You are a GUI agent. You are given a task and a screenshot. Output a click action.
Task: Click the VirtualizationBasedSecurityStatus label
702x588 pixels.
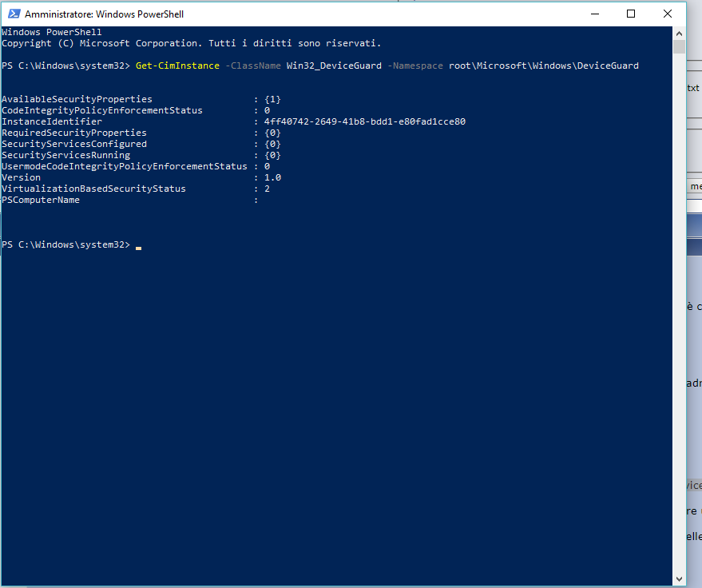point(93,189)
